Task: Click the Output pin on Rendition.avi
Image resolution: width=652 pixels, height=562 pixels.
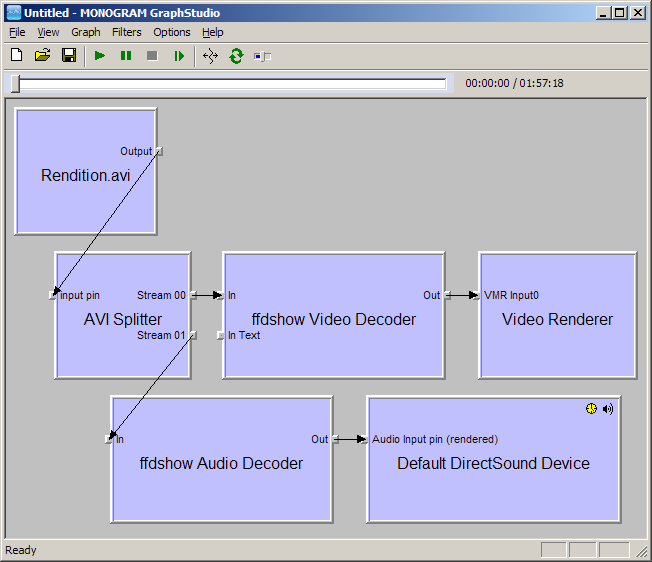Action: (159, 151)
